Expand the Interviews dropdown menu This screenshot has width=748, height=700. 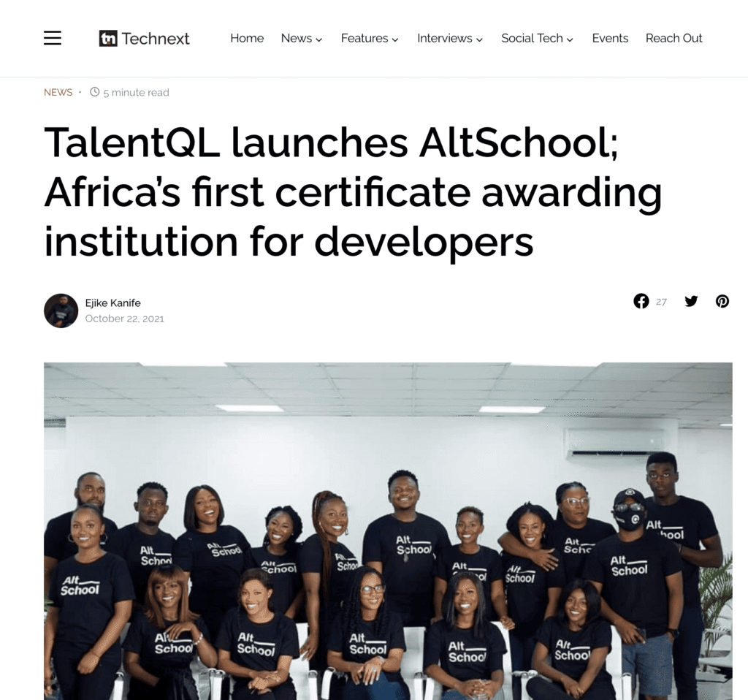click(450, 38)
